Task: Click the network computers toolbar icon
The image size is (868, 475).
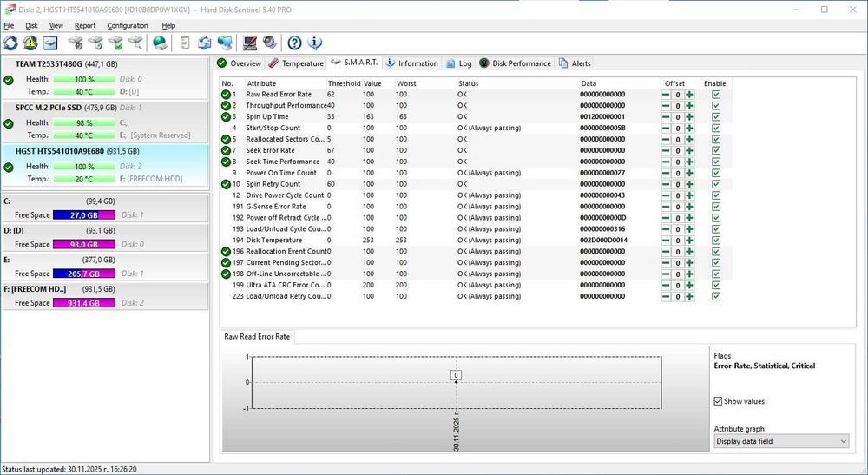Action: (x=225, y=43)
